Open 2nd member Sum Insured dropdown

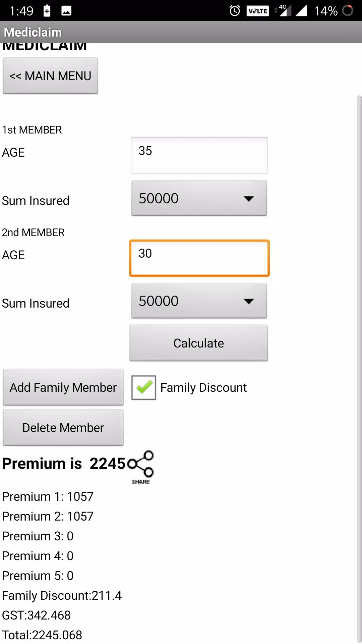pyautogui.click(x=199, y=301)
